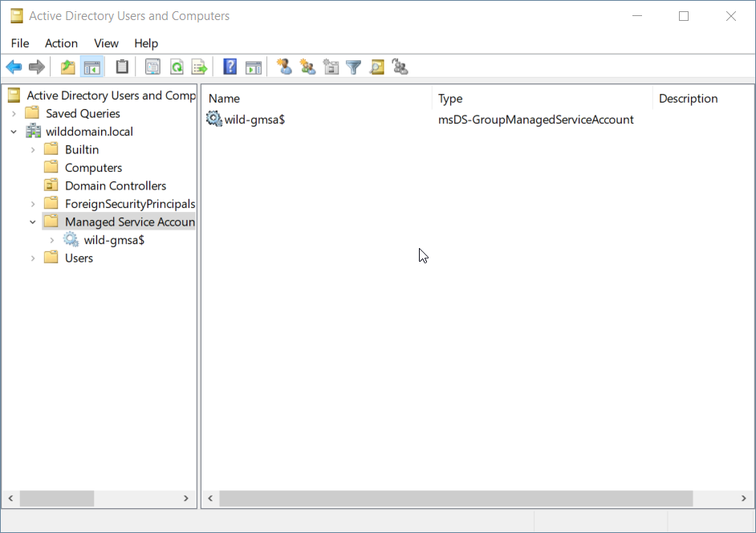Click the Domain Controllers folder icon
This screenshot has width=756, height=533.
click(51, 185)
